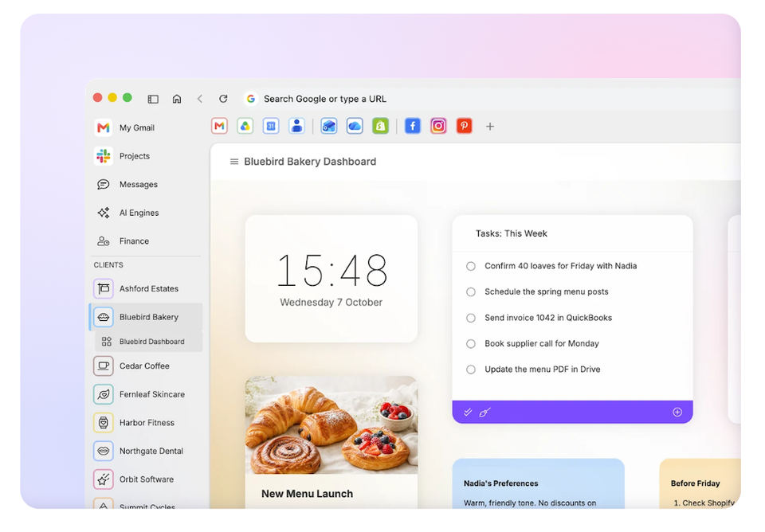
Task: Go to the home page icon
Action: [x=177, y=99]
